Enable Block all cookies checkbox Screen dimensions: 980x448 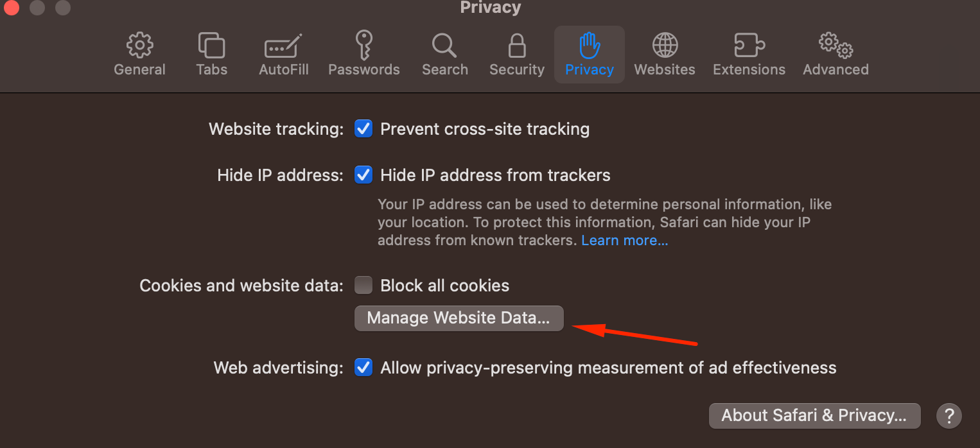click(363, 285)
